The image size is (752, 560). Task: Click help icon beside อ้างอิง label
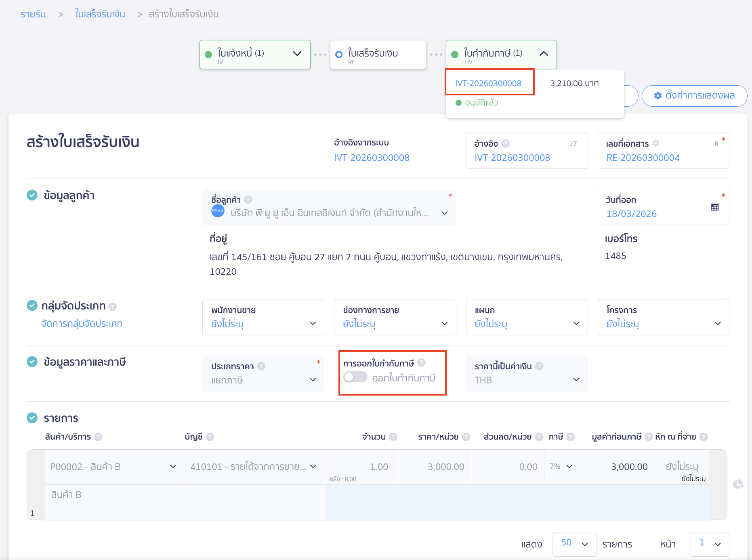coord(505,143)
